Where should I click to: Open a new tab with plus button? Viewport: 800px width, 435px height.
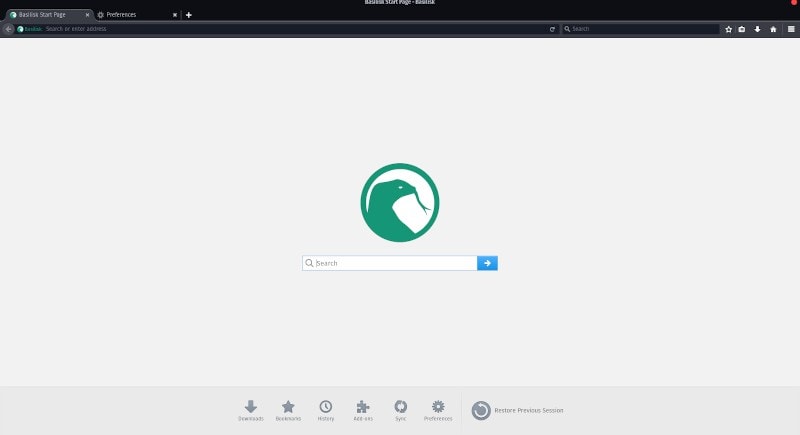coord(189,15)
